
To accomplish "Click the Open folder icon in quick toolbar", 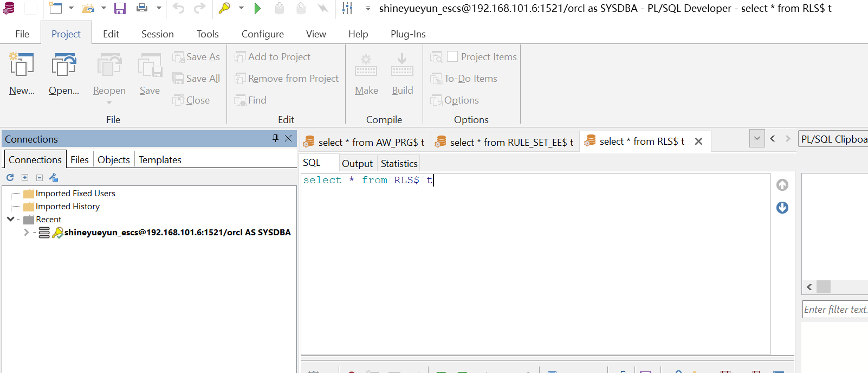I will (x=88, y=8).
